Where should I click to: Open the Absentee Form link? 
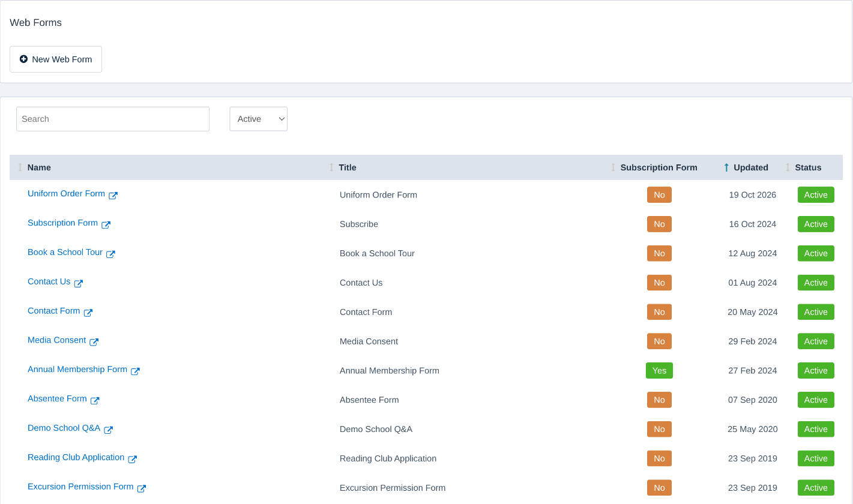57,399
